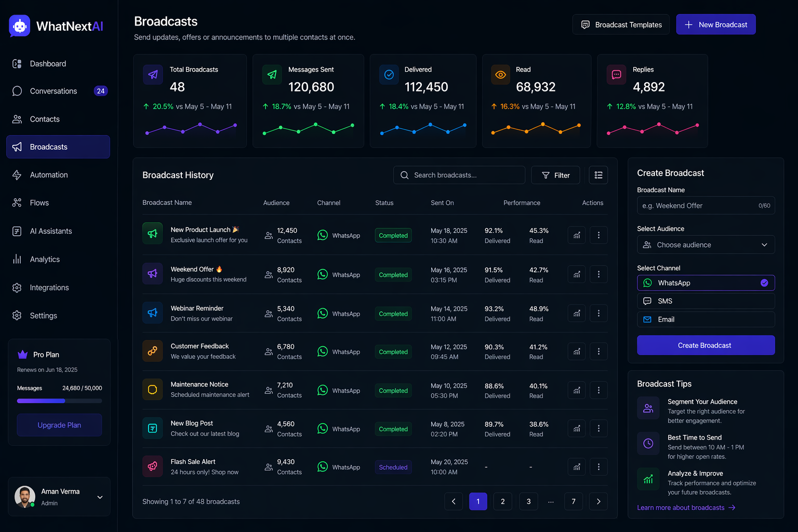Open the Filter options for broadcasts
Viewport: 798px width, 532px height.
(555, 175)
